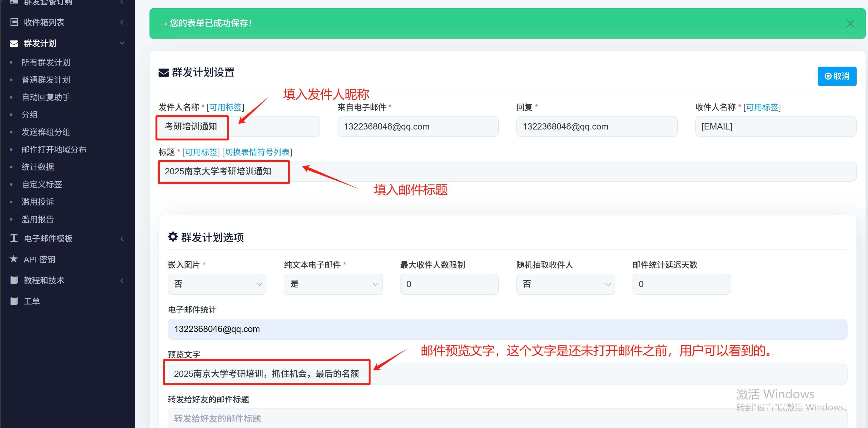Image resolution: width=868 pixels, height=428 pixels.
Task: Open 滥用投诉 in sidebar
Action: pyautogui.click(x=38, y=202)
